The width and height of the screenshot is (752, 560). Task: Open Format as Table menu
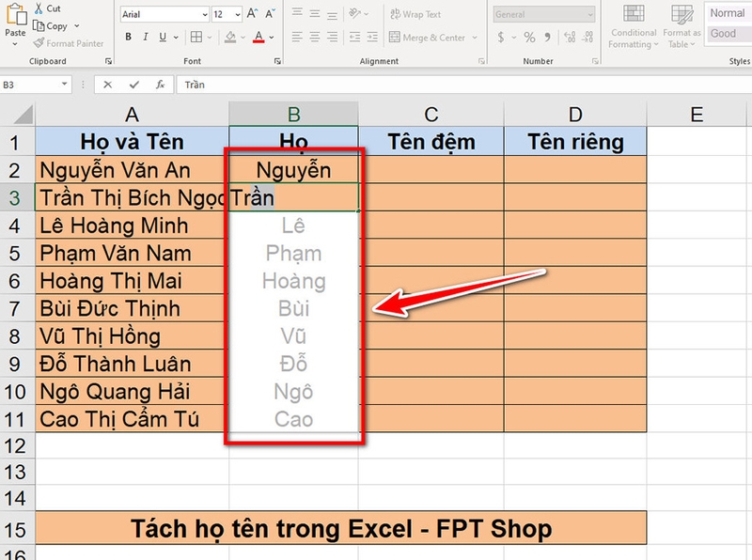click(x=681, y=26)
